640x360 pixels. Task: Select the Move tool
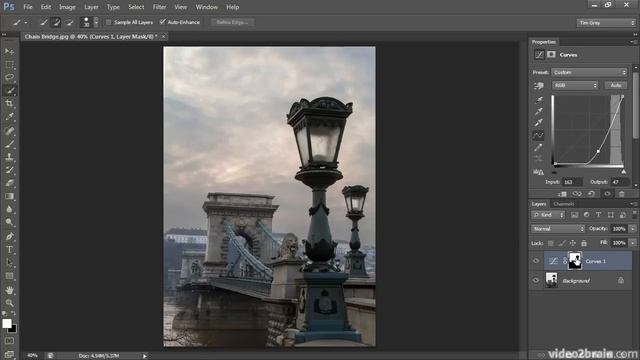(x=9, y=51)
